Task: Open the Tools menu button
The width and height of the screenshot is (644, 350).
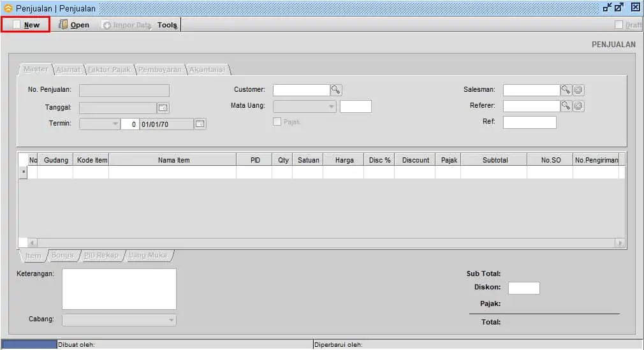Action: pyautogui.click(x=167, y=25)
